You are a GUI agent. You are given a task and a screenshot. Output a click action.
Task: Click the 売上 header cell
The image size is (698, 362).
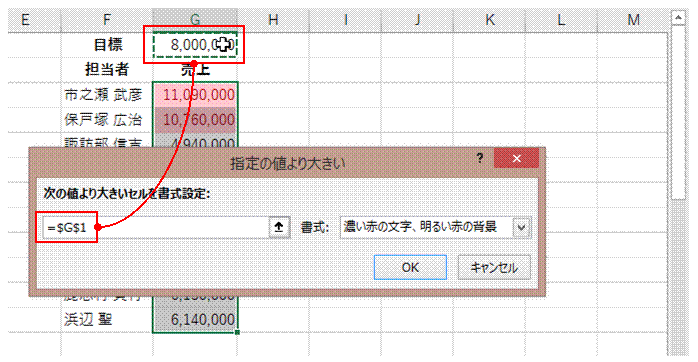click(195, 69)
